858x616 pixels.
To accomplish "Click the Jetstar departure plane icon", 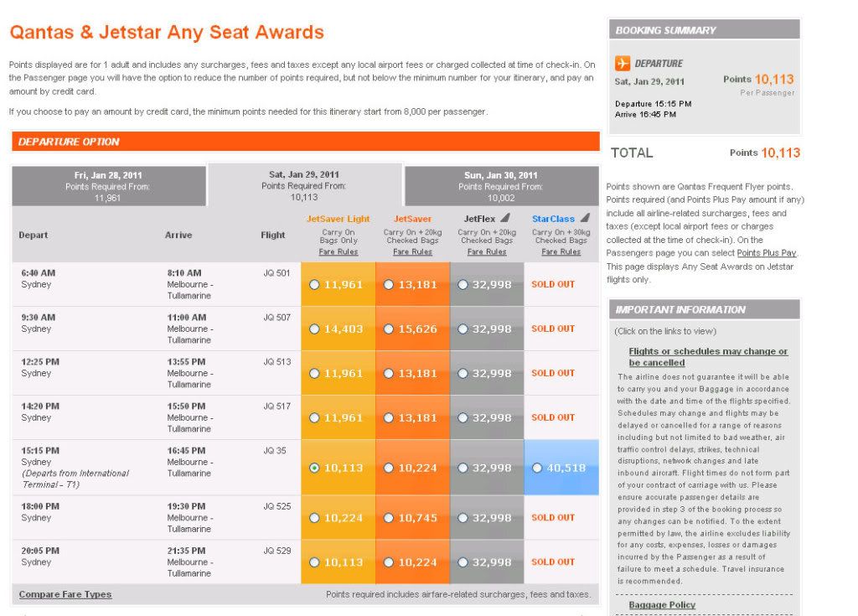I will click(x=623, y=63).
